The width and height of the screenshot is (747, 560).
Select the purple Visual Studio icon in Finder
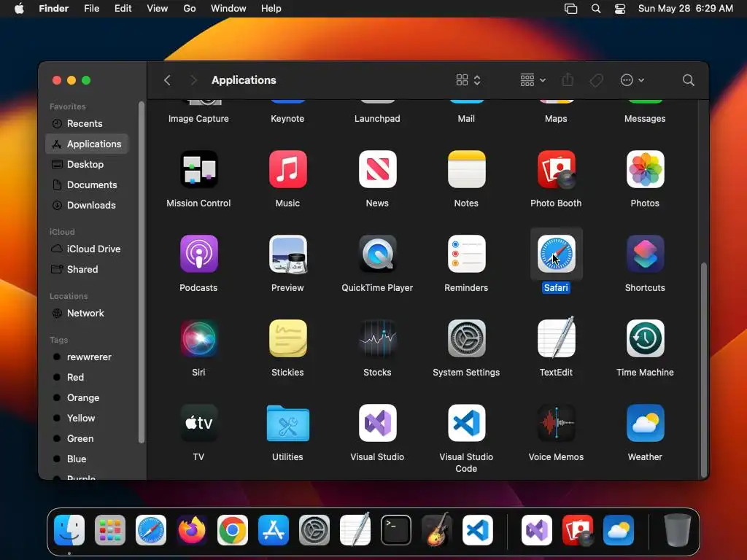(x=377, y=423)
